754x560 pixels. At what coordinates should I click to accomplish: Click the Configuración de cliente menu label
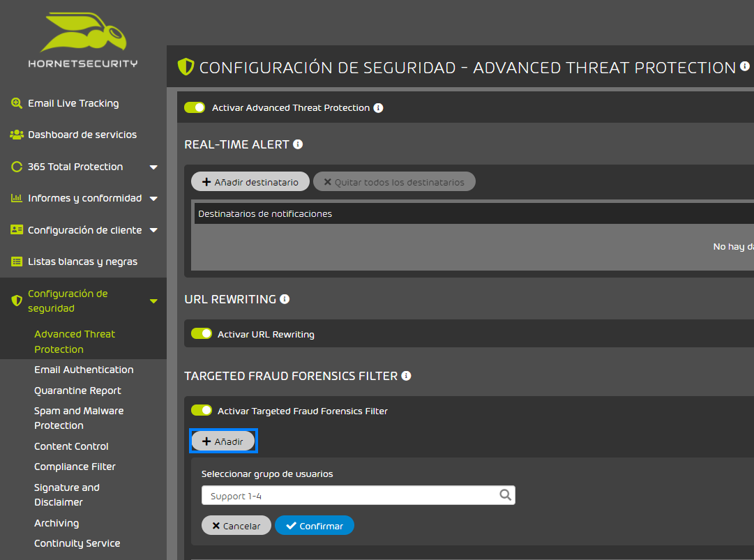[84, 229]
